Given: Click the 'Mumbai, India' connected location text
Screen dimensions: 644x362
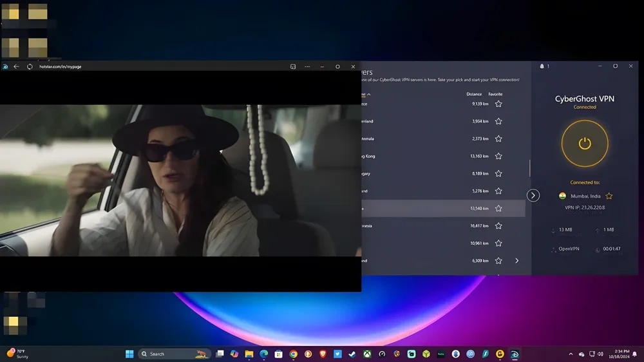Looking at the screenshot, I should (585, 196).
